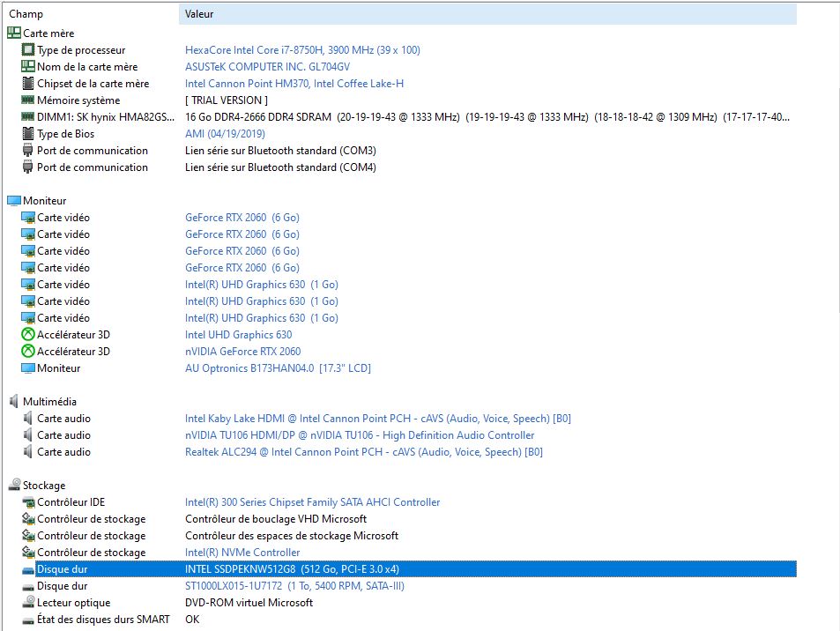Open the AMI (04/19/2019) BIOS link
Screen dimensions: 840x631
click(x=225, y=133)
